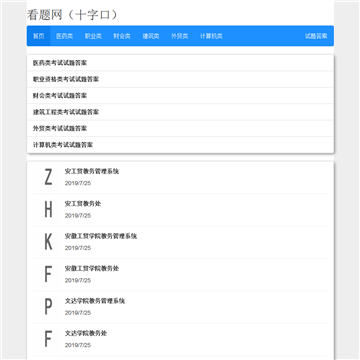The image size is (360, 360).
Task: Open 计算机类考试试题答案 list entry
Action: tap(180, 145)
